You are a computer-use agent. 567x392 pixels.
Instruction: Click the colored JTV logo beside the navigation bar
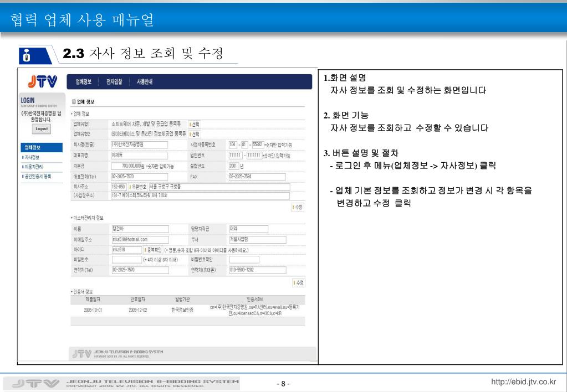(42, 81)
